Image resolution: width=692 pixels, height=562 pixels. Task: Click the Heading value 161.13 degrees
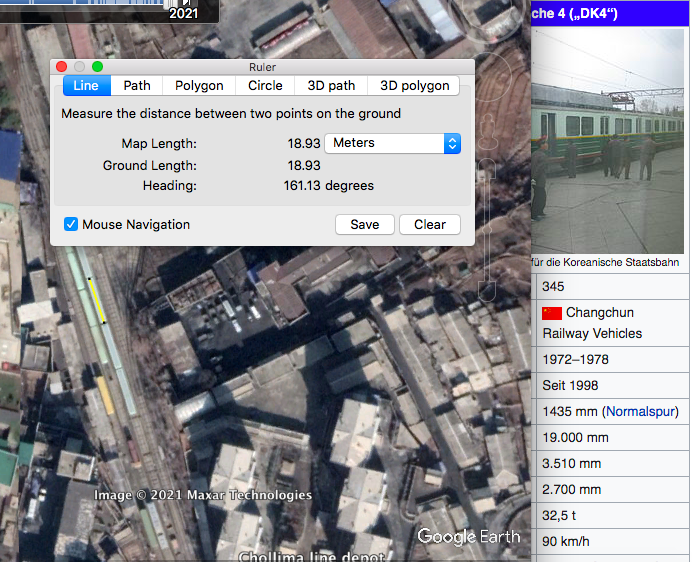click(x=328, y=185)
